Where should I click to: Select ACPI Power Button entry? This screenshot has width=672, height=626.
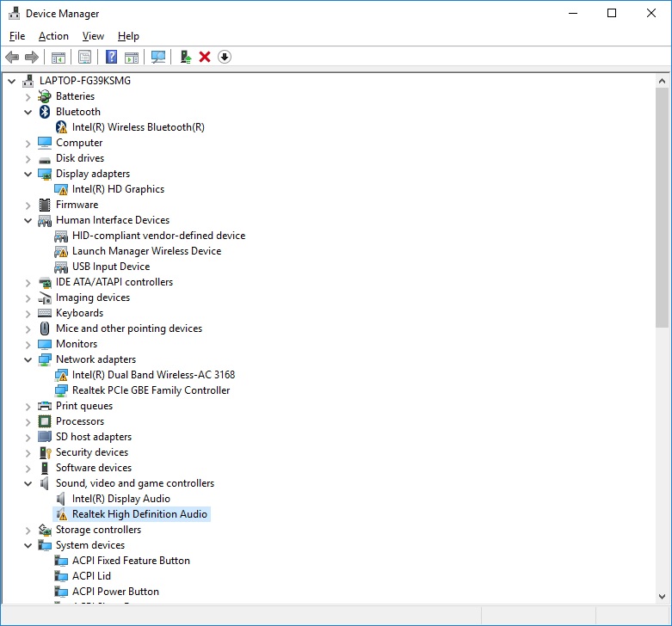(x=115, y=592)
